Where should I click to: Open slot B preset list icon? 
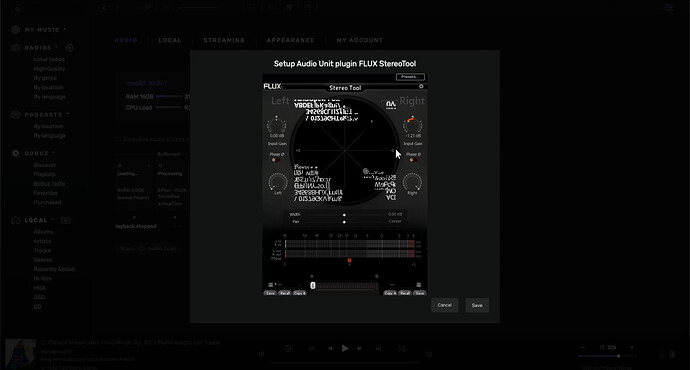[x=418, y=285]
